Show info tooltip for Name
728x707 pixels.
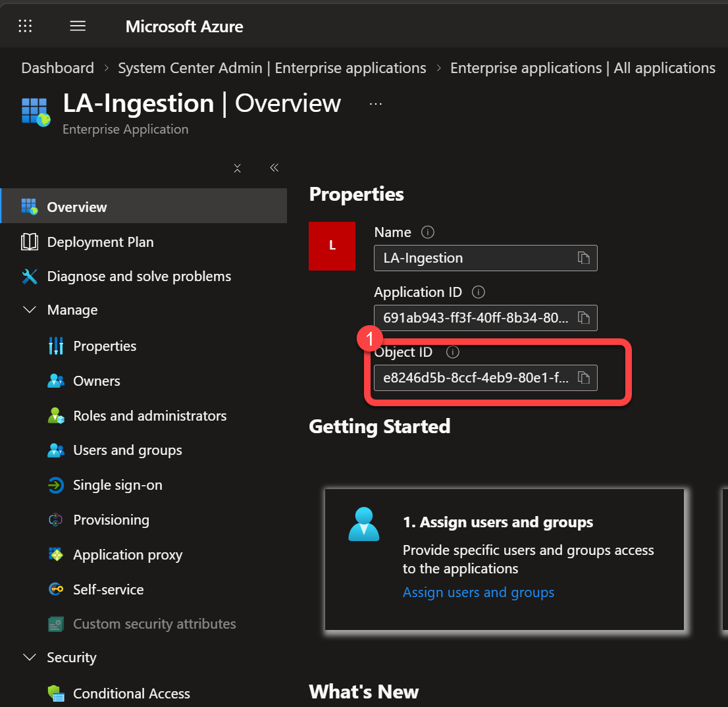(x=428, y=232)
